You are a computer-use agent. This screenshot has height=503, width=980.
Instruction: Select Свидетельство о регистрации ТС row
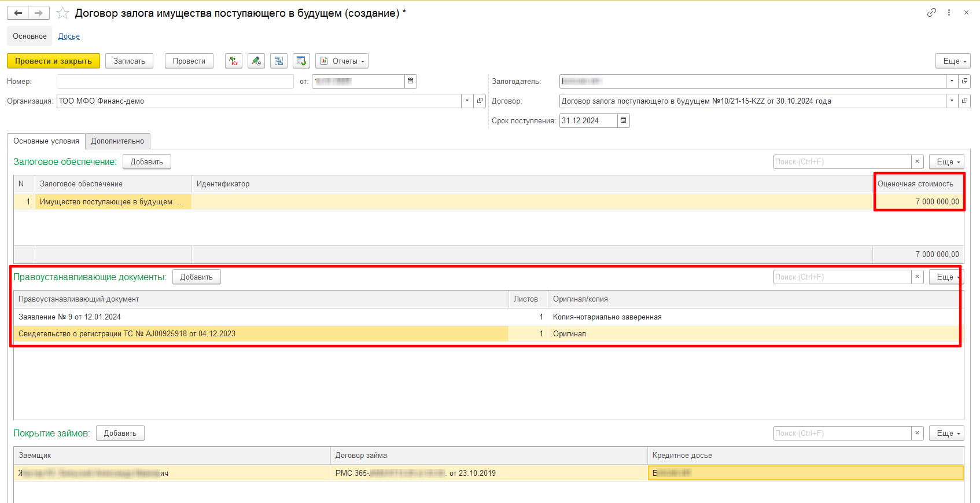click(261, 333)
